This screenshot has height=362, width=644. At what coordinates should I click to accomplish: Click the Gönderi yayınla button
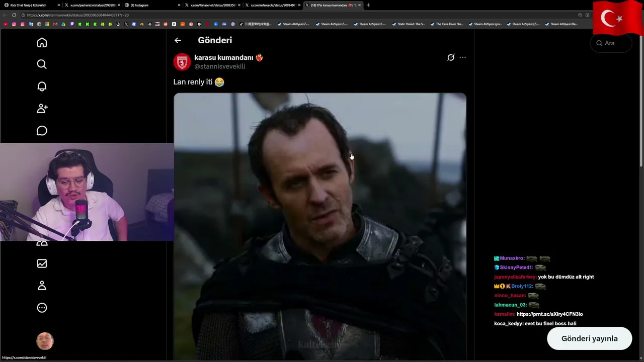(x=589, y=338)
